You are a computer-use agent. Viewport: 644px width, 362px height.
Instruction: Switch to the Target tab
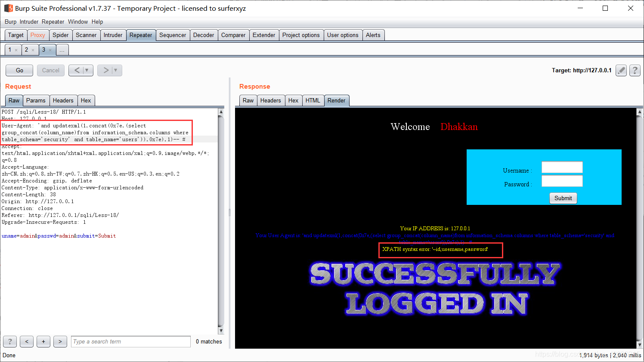point(16,35)
